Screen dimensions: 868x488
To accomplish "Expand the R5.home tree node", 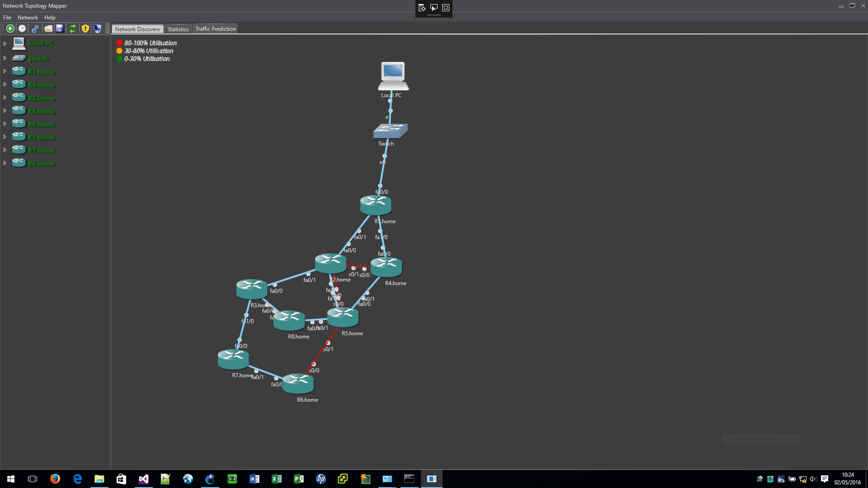I will click(x=5, y=111).
